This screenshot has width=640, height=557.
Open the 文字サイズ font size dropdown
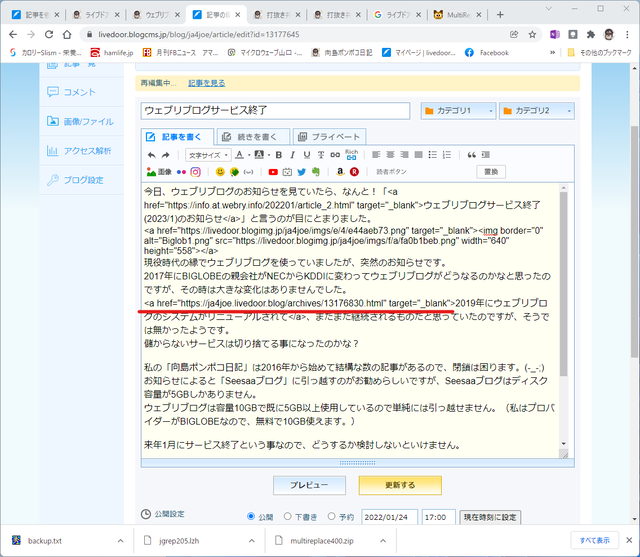pyautogui.click(x=208, y=155)
